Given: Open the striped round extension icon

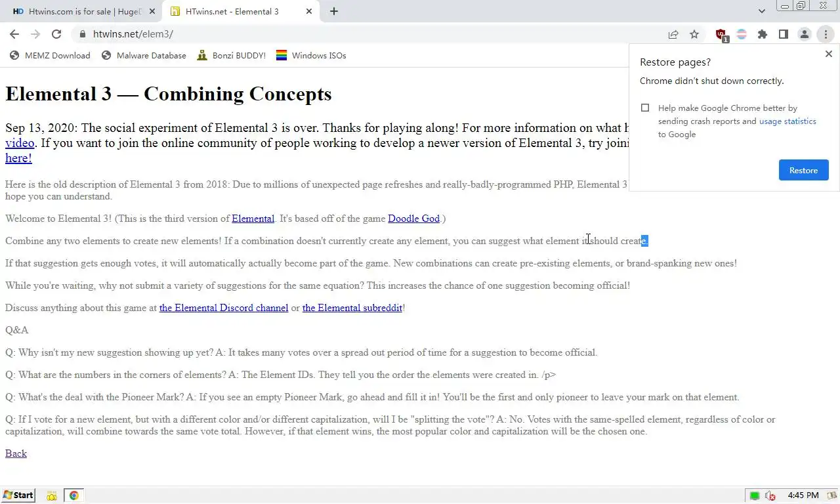Looking at the screenshot, I should (x=742, y=34).
